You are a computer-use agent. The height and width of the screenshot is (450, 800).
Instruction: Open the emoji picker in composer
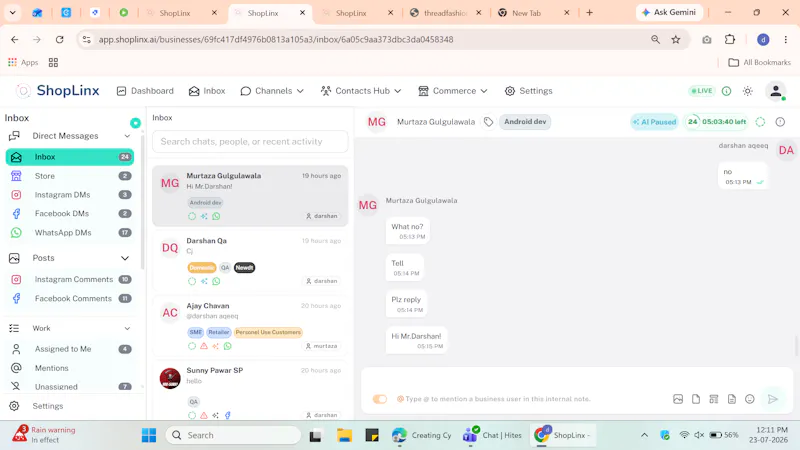(x=749, y=399)
